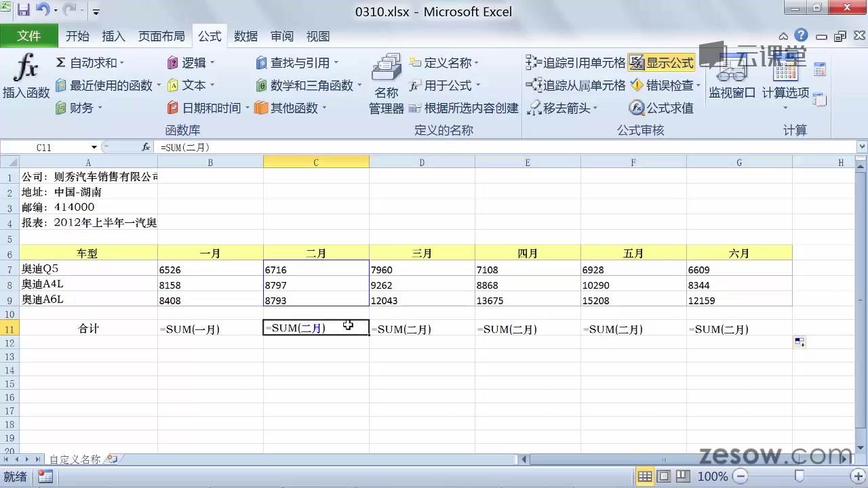Open the Recently Used functions dropdown arrow
Viewport: 868px width, 488px height.
[158, 85]
